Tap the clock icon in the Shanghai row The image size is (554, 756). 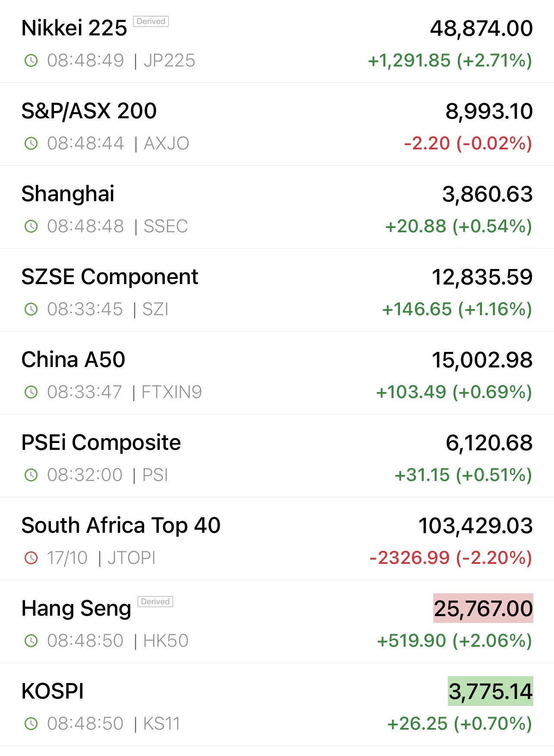(31, 227)
